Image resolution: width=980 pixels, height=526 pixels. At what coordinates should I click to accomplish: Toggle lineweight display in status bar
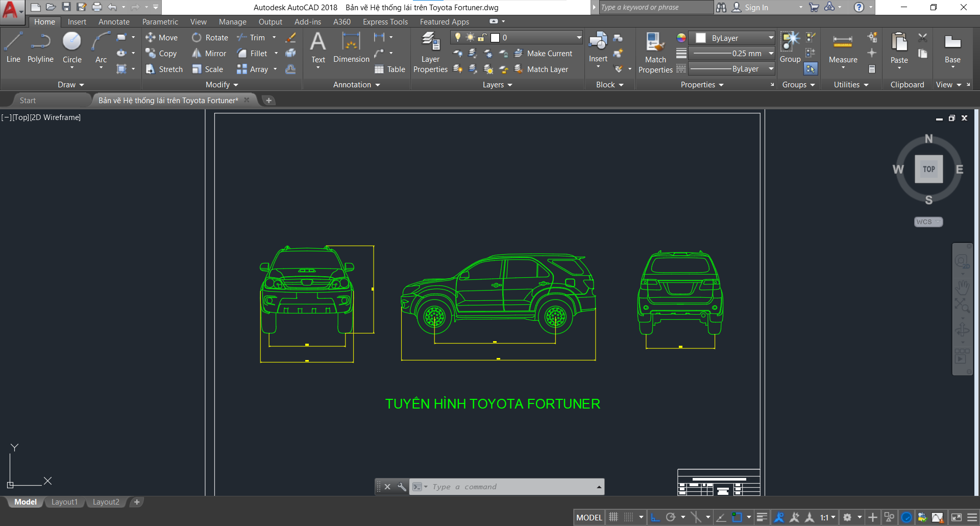762,517
